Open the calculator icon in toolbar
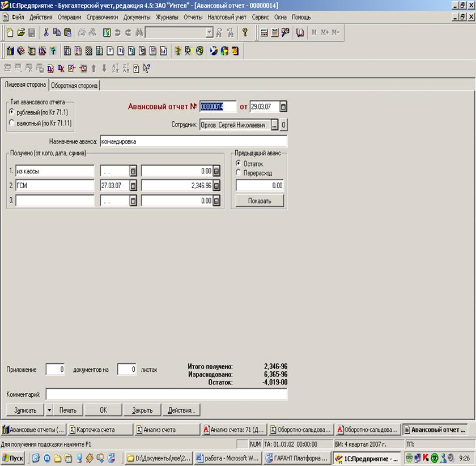 point(264,33)
